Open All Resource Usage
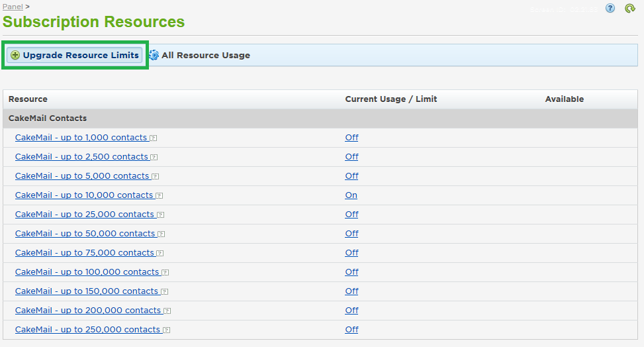Image resolution: width=644 pixels, height=347 pixels. click(x=205, y=55)
